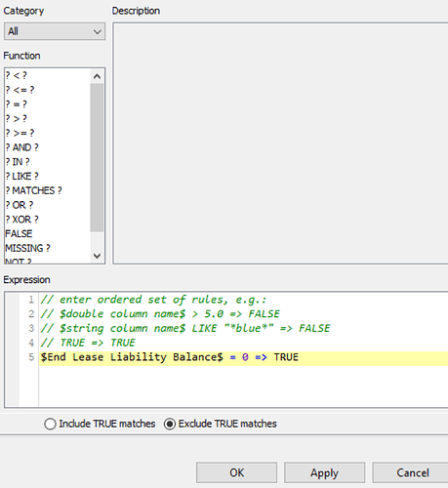
Task: Click the function list scroll down arrow
Action: tap(97, 256)
